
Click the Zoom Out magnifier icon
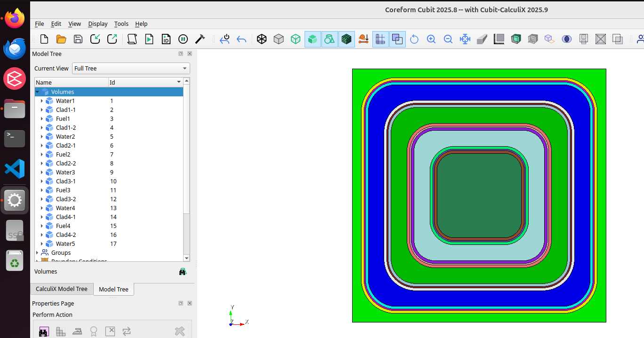[448, 39]
